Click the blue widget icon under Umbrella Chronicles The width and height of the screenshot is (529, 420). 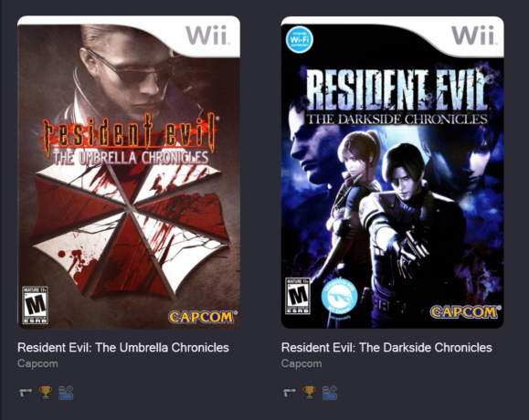(x=66, y=393)
